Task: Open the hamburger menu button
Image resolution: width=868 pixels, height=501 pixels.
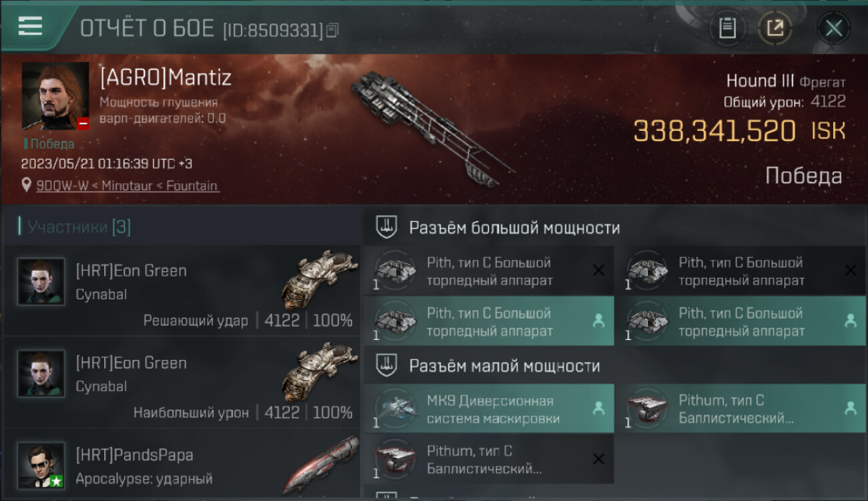Action: (x=30, y=27)
